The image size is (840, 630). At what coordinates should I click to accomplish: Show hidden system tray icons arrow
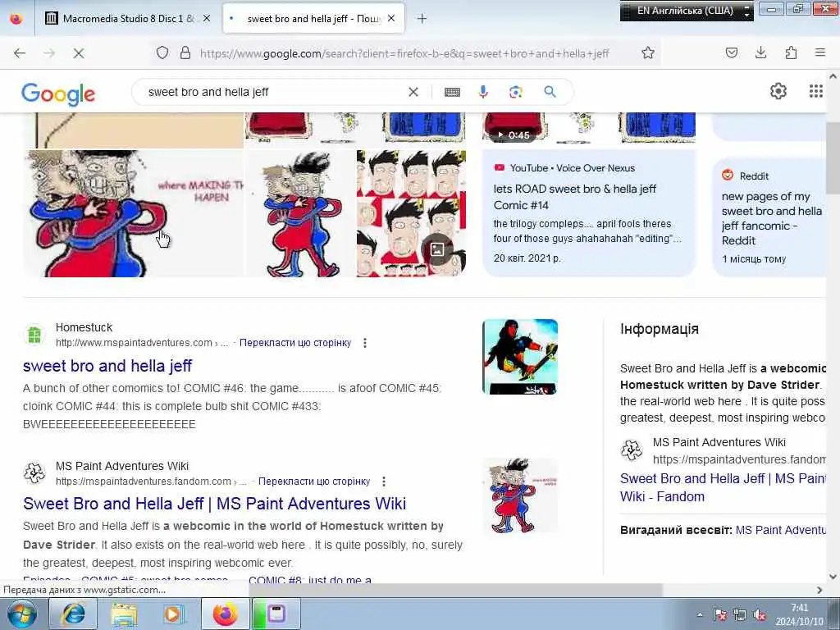(x=700, y=614)
